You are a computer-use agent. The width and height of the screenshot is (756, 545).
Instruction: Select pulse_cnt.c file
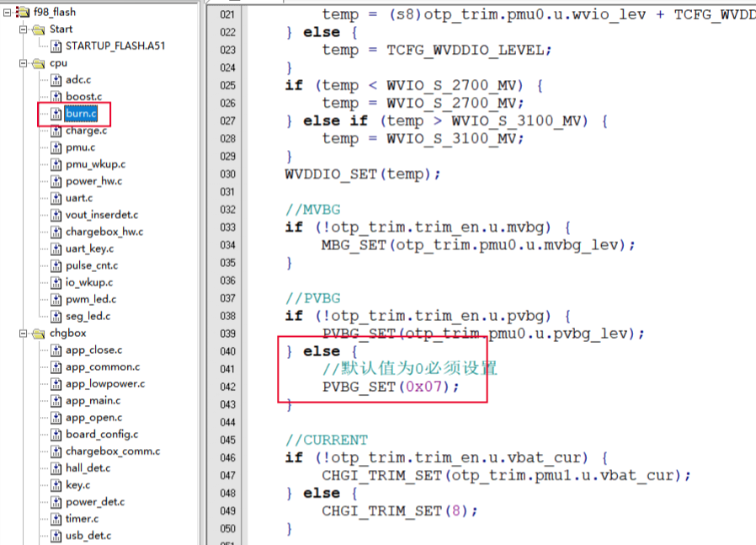click(92, 265)
